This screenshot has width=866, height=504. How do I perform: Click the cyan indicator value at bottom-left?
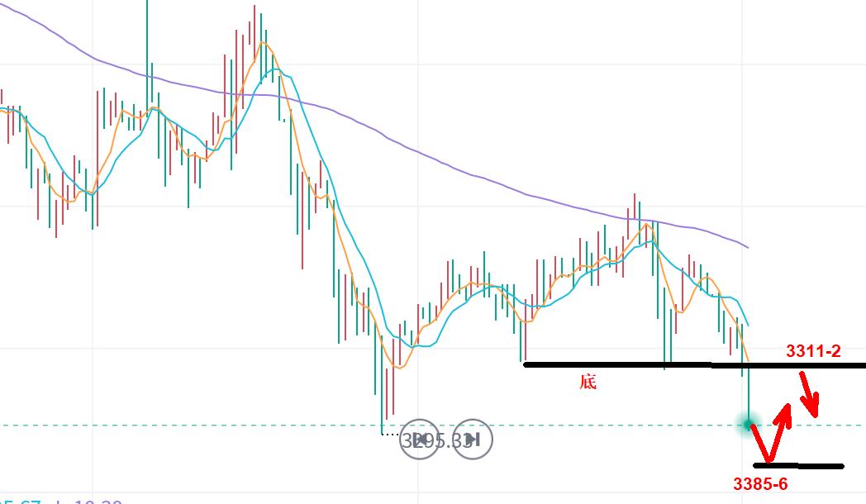click(23, 502)
